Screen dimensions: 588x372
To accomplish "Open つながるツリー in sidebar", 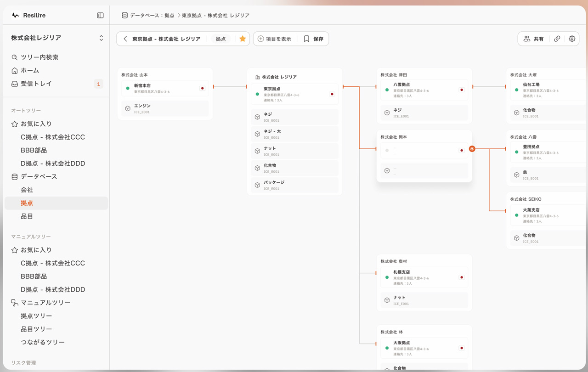I will pos(42,342).
